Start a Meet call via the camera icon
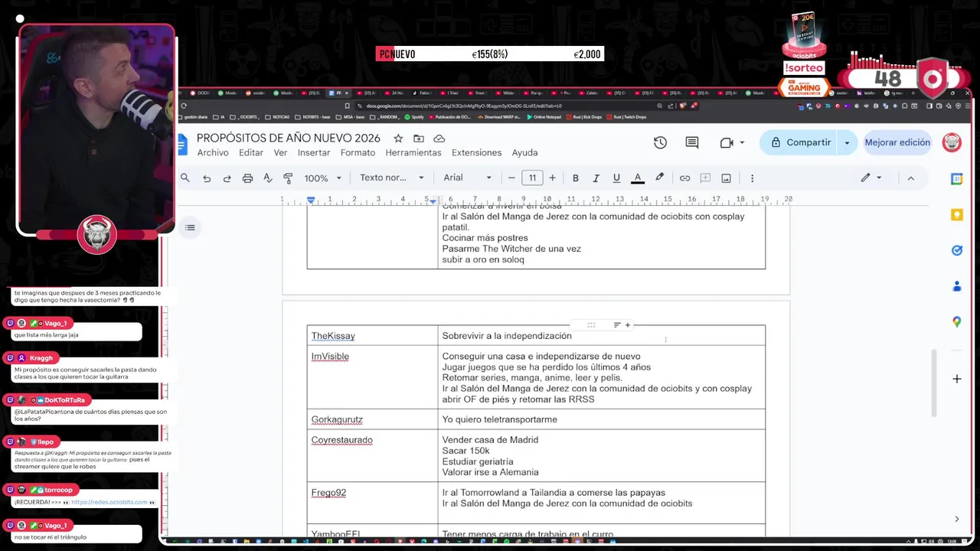 click(x=727, y=142)
